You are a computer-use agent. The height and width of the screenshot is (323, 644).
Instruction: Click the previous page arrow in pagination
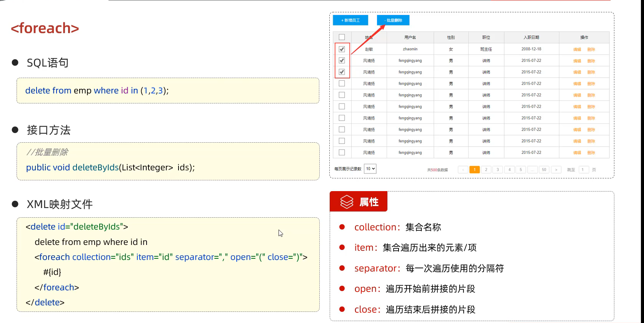tap(463, 170)
